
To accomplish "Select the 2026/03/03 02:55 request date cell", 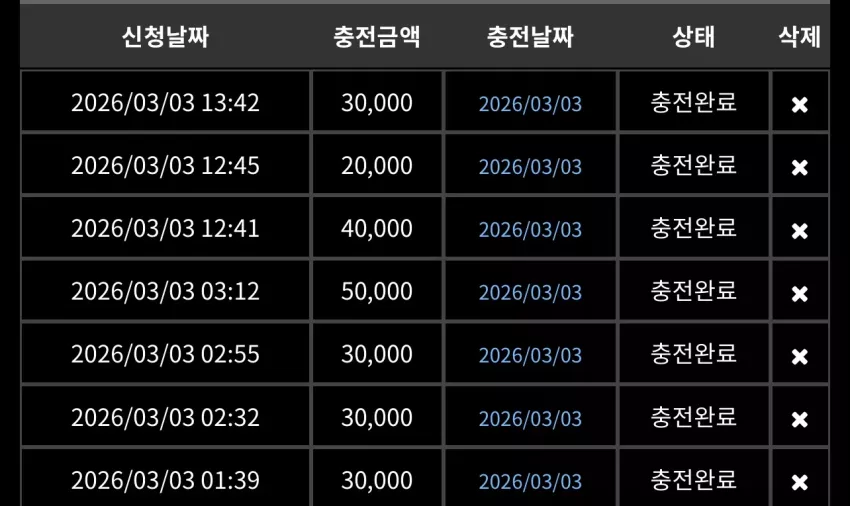I will coord(165,354).
